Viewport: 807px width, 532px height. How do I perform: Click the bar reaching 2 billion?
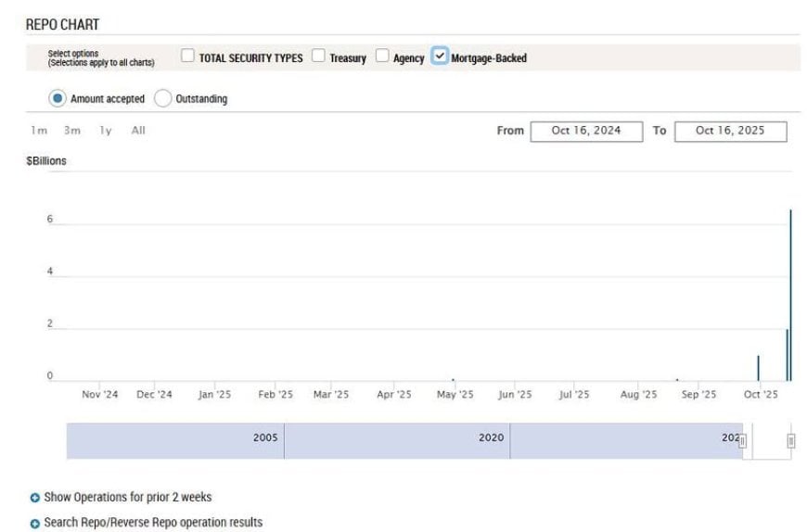(x=787, y=355)
